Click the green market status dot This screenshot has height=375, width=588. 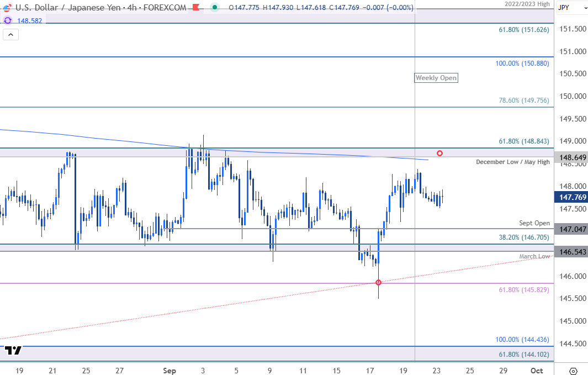click(x=213, y=7)
